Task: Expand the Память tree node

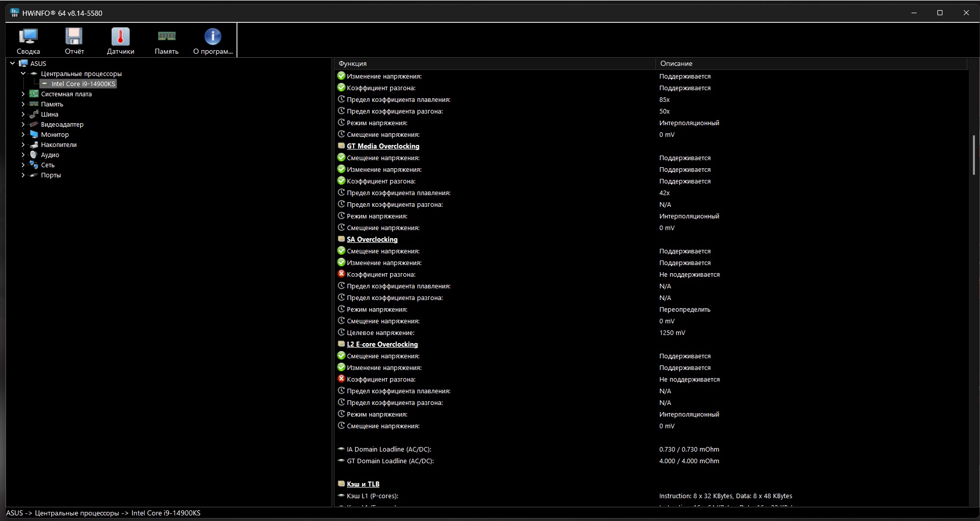Action: coord(23,104)
